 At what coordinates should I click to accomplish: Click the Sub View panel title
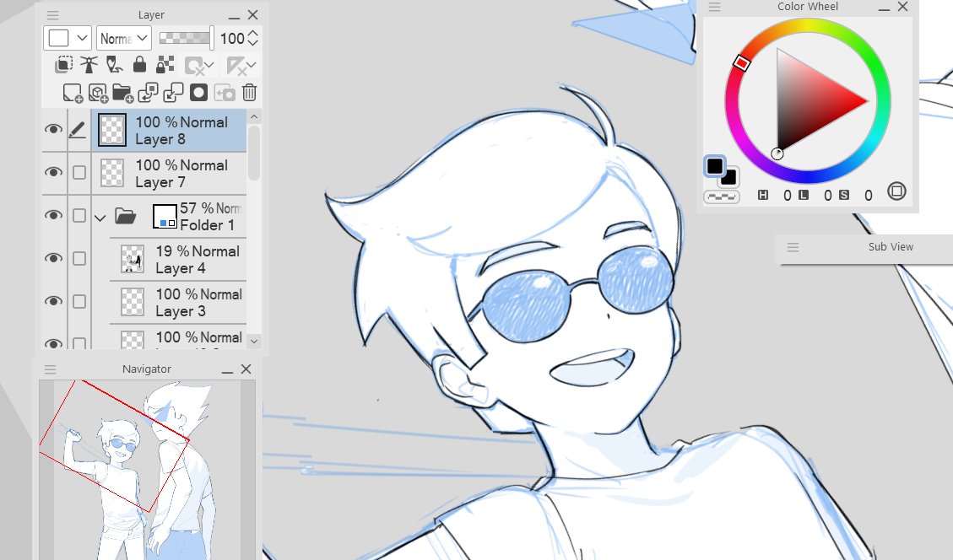[x=891, y=247]
